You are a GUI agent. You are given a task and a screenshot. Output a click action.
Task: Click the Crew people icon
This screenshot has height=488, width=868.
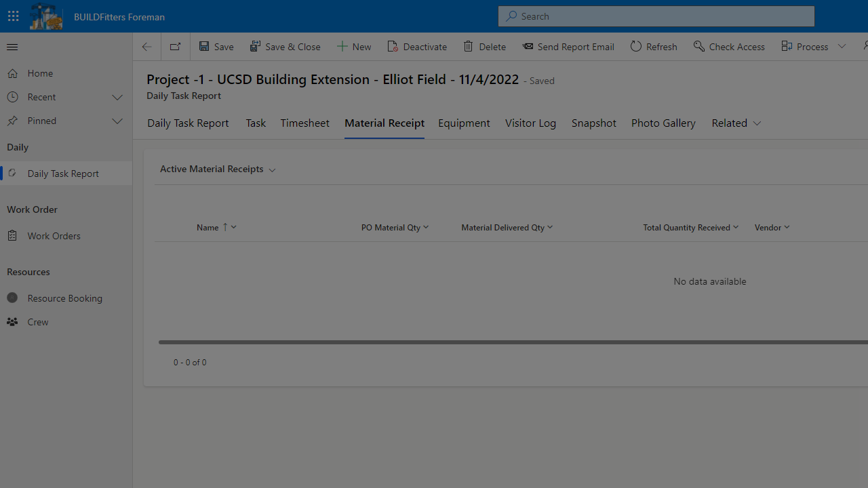12,322
